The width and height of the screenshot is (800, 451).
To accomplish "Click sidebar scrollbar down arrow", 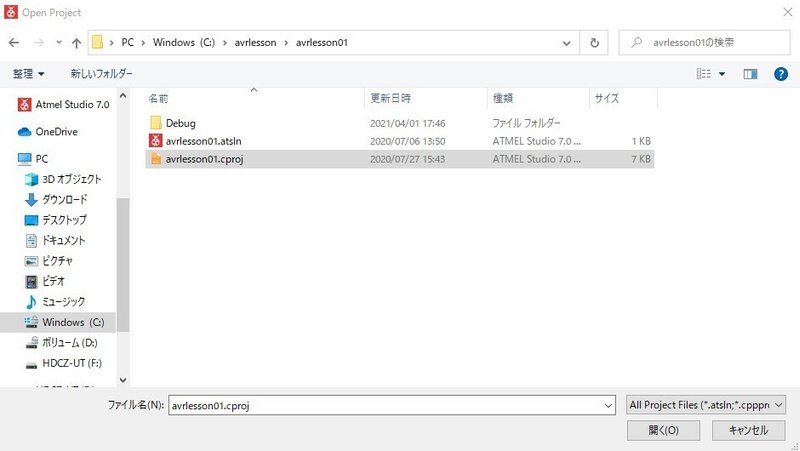I will point(123,380).
